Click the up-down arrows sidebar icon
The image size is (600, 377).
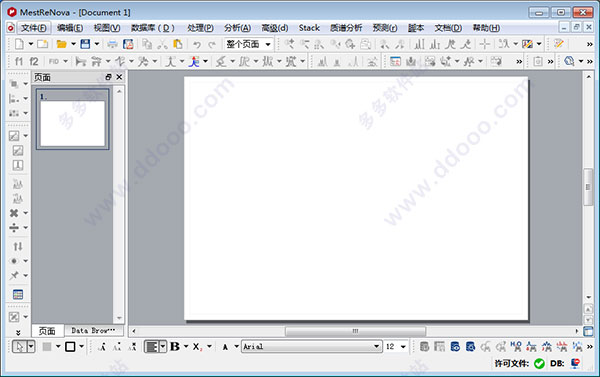pyautogui.click(x=18, y=246)
